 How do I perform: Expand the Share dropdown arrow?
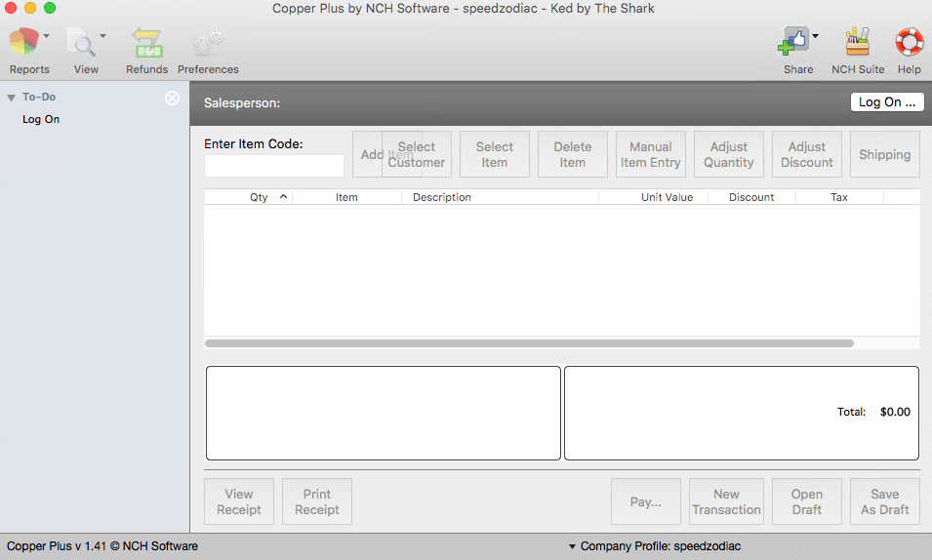click(816, 36)
